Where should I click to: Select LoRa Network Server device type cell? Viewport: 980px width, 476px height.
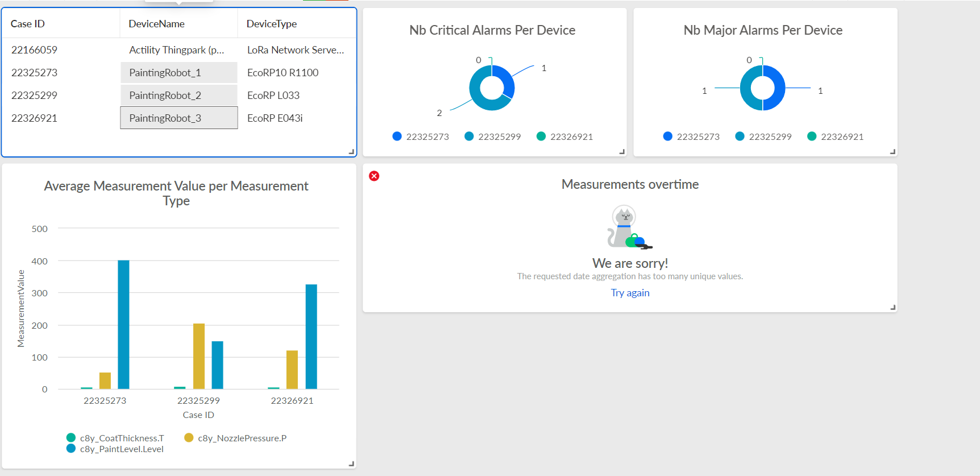pyautogui.click(x=297, y=50)
